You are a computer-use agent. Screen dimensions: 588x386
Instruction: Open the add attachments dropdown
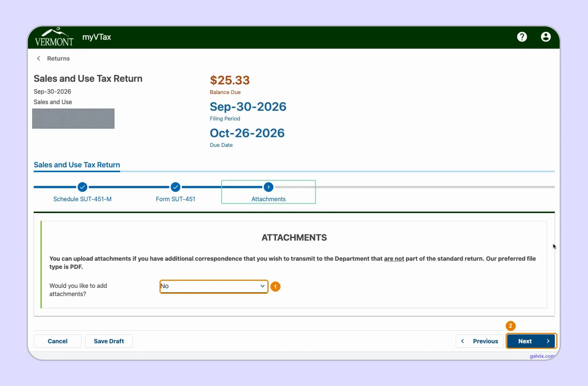pos(214,286)
